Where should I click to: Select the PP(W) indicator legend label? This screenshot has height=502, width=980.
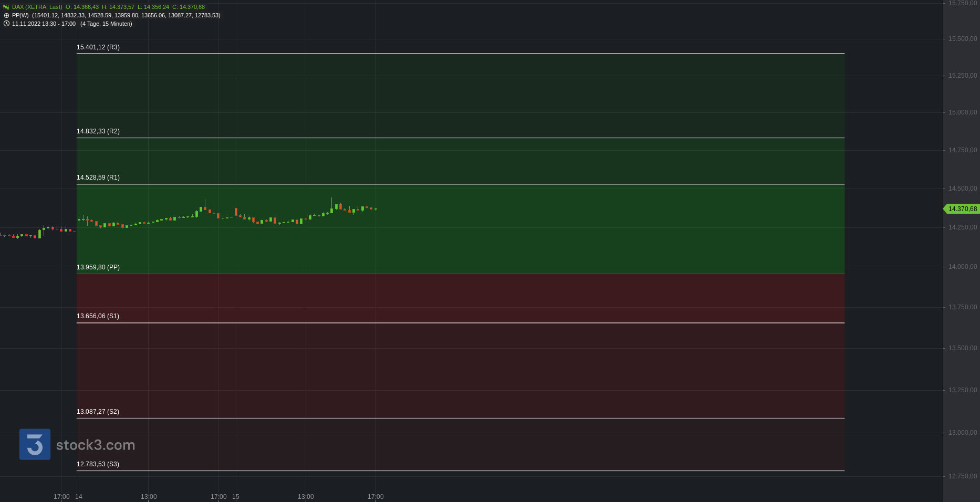click(x=20, y=15)
